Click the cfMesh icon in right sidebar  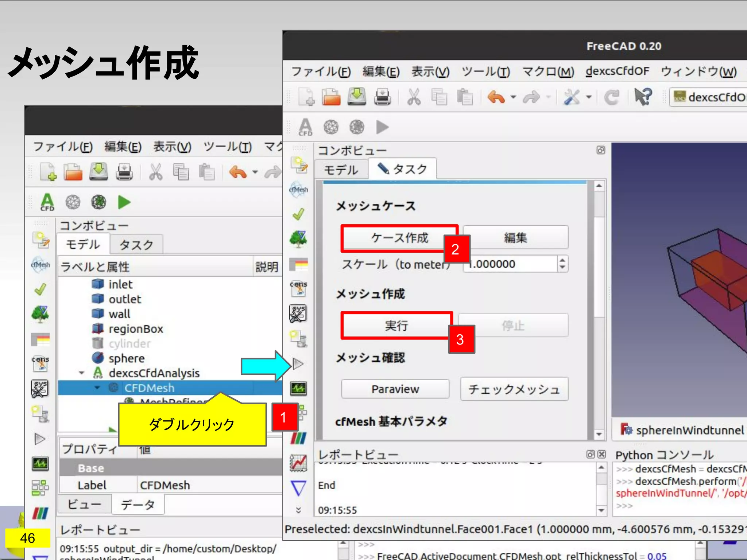click(x=298, y=189)
